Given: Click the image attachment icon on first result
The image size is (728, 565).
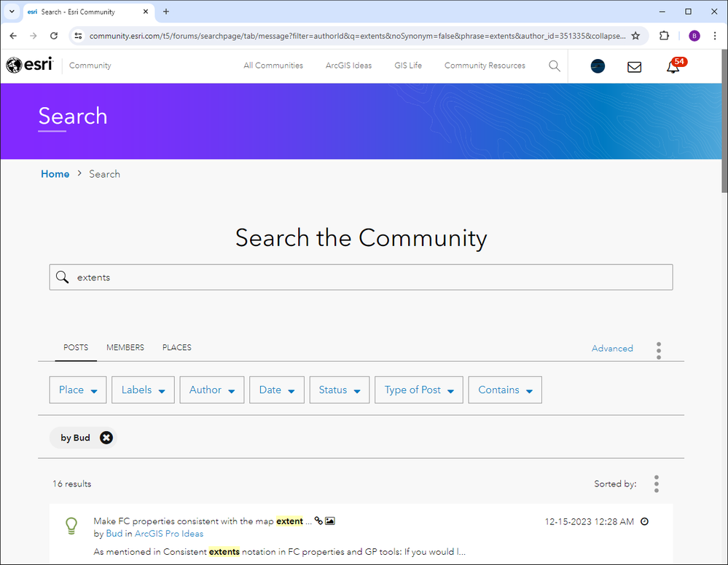Looking at the screenshot, I should (x=329, y=521).
